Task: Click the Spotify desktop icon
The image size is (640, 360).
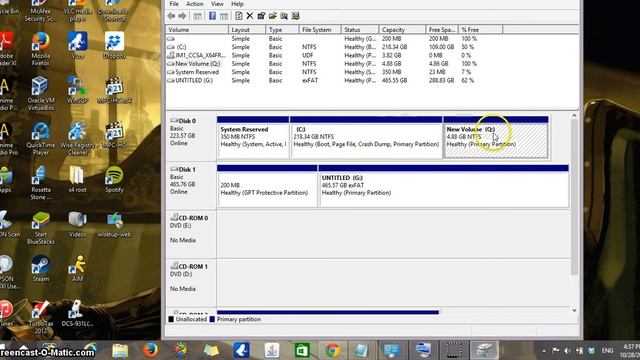Action: pyautogui.click(x=114, y=180)
